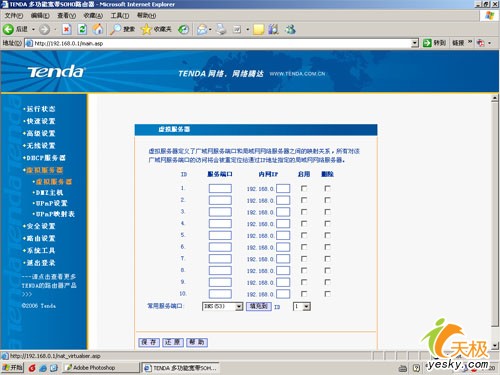The image size is (500, 375).
Task: Tick delete checkbox for row 9
Action: (x=327, y=282)
